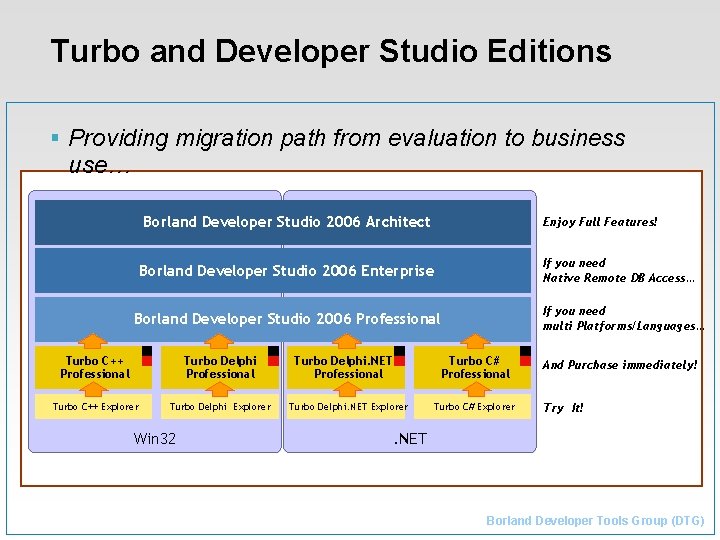Select the Borland Developer Studio 2006 Architect bar
The width and height of the screenshot is (720, 540).
pos(283,222)
